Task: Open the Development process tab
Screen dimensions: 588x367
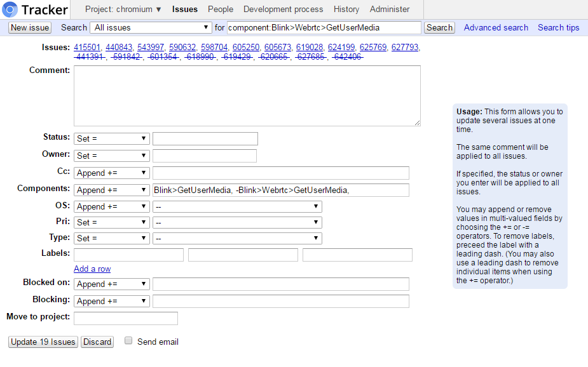Action: [x=283, y=10]
